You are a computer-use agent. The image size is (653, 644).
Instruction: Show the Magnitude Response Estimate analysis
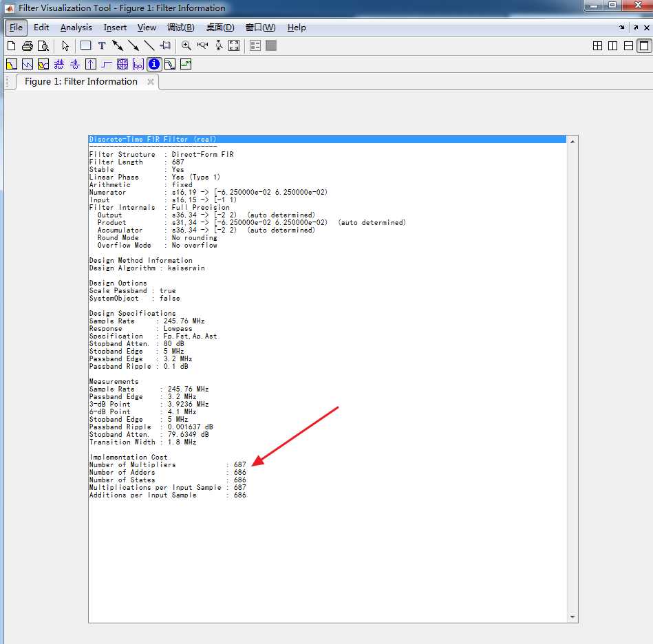pos(170,64)
